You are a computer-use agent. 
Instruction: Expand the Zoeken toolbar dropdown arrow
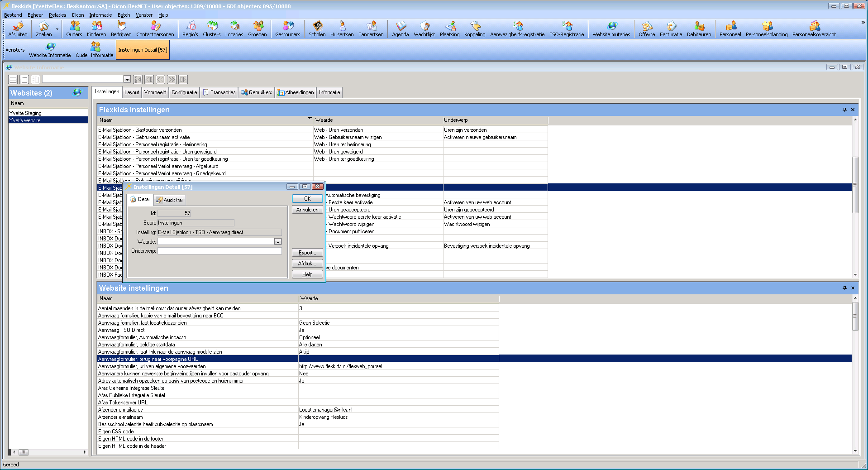57,29
